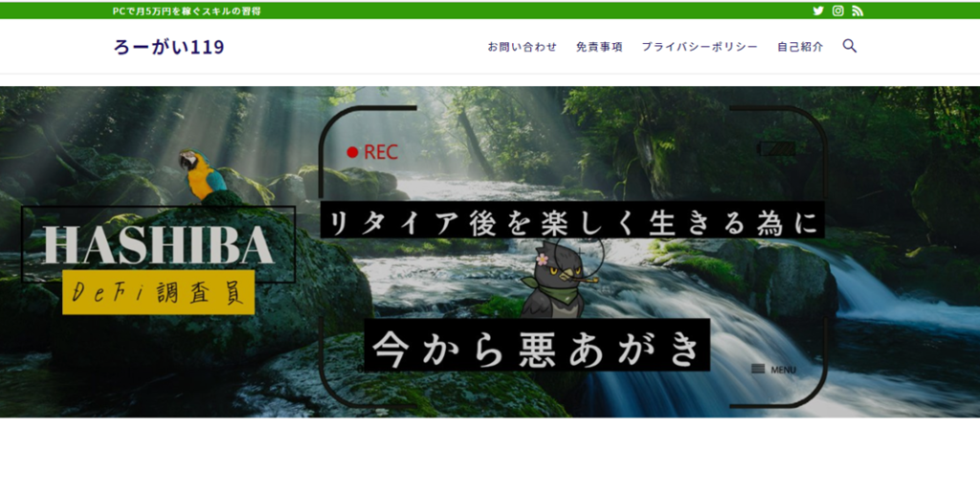Open the search magnifier icon
Image resolution: width=980 pixels, height=494 pixels.
[850, 46]
